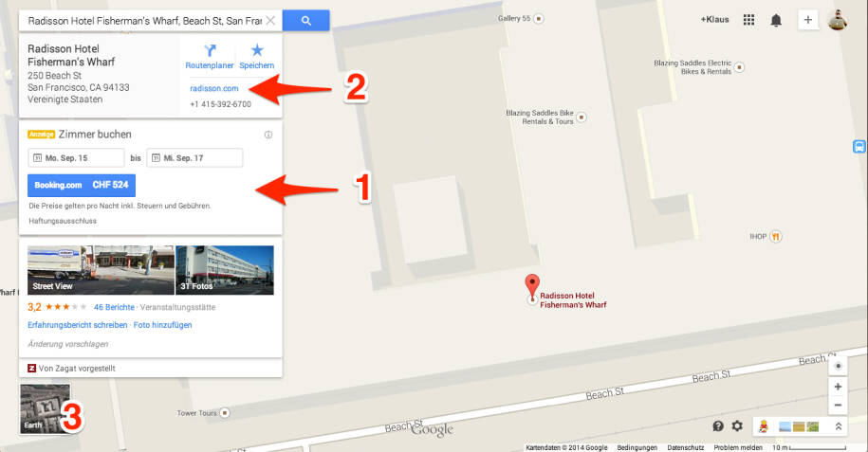Click Booking.com CHF 524 button
The image size is (868, 452).
coord(82,186)
